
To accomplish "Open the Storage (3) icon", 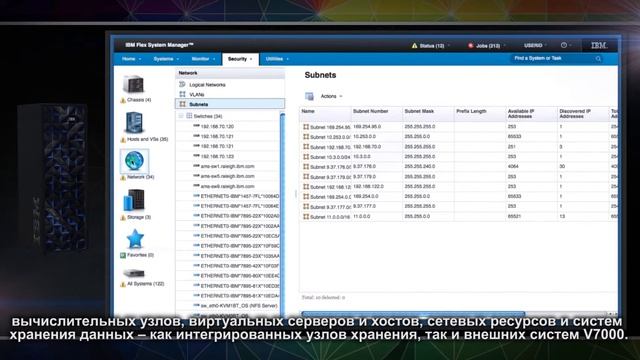I will [134, 200].
